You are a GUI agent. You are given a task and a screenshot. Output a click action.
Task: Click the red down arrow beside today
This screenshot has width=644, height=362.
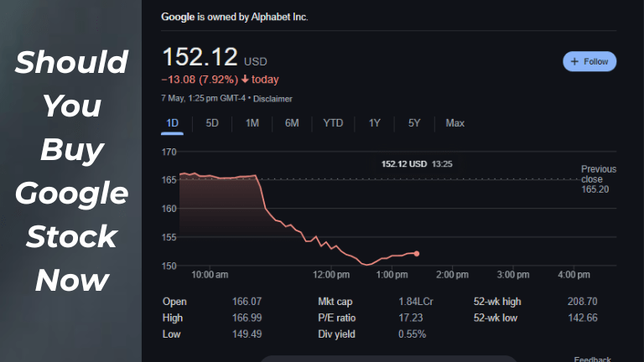click(245, 80)
